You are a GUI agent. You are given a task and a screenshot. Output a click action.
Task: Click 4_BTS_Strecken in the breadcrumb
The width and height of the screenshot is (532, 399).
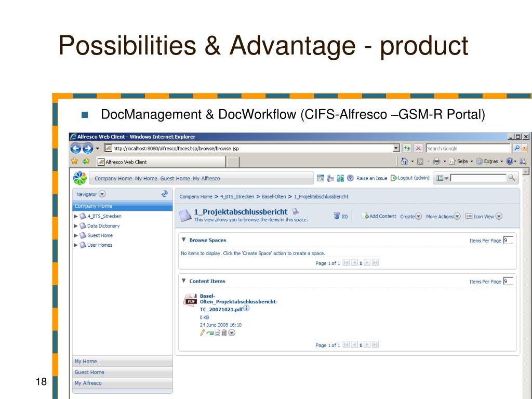point(237,196)
